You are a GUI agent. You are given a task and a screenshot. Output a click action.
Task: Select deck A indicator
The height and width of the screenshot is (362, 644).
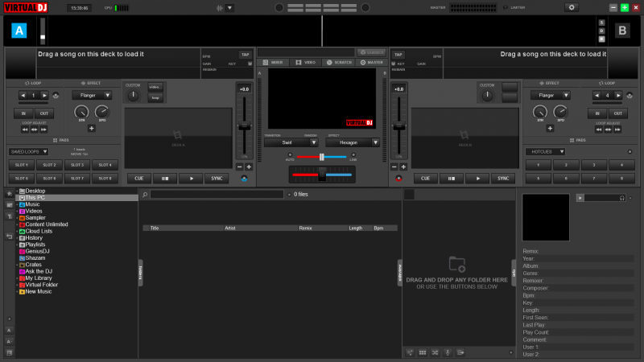[x=19, y=31]
